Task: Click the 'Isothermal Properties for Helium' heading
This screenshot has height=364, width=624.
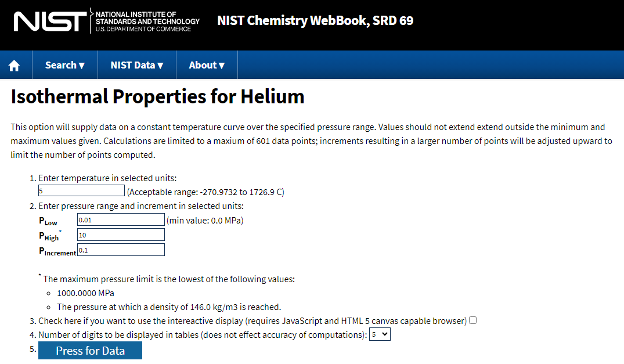Action: pyautogui.click(x=157, y=96)
